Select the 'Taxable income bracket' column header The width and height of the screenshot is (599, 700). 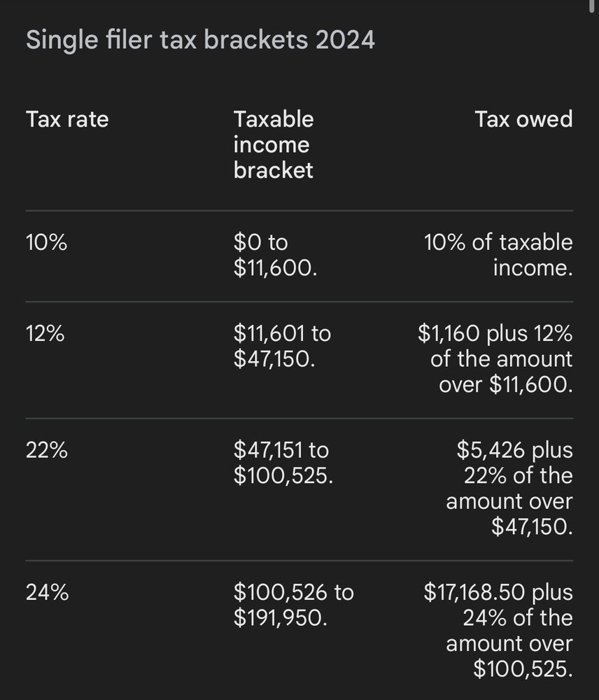click(274, 145)
